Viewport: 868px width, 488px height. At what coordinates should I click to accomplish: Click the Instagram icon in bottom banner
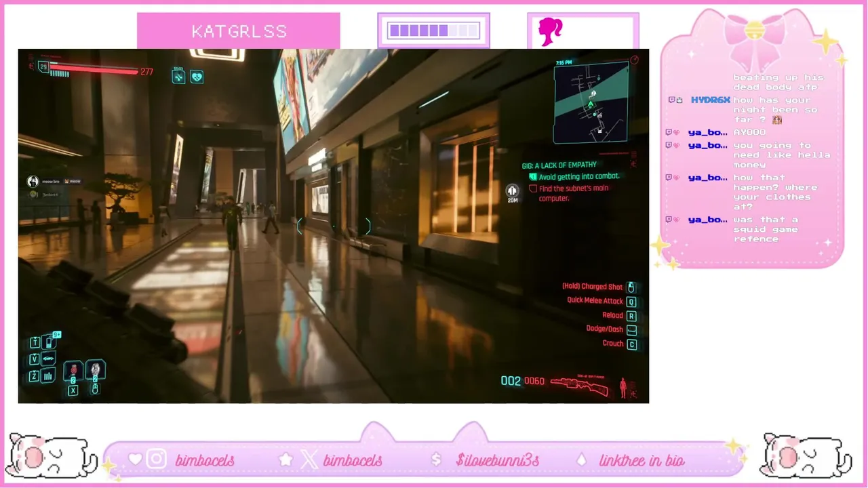156,460
